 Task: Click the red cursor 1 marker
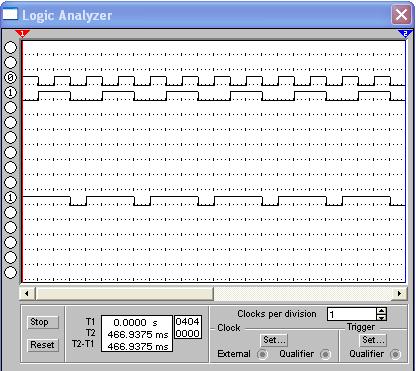pyautogui.click(x=22, y=34)
